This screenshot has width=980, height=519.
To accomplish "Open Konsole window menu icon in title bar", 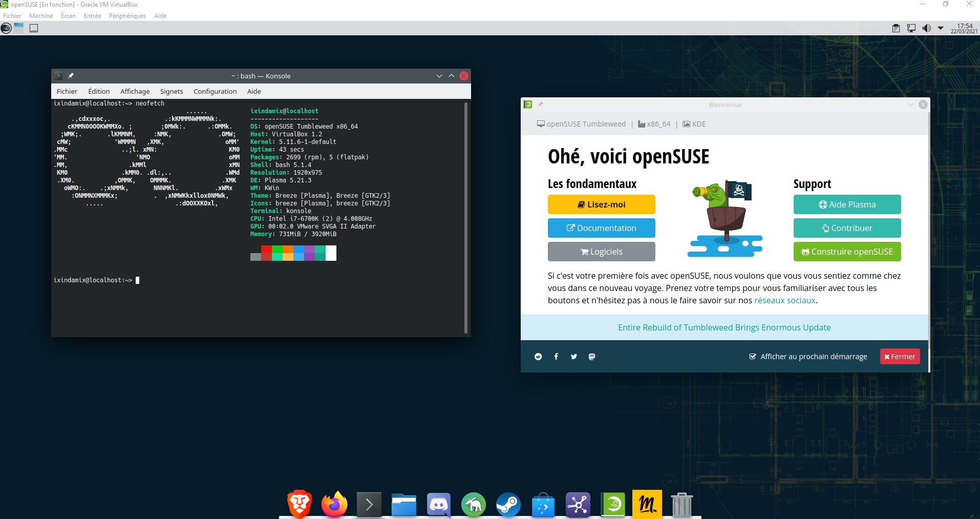I will (x=58, y=76).
